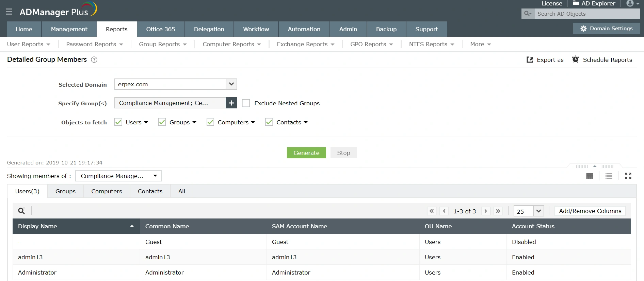The height and width of the screenshot is (281, 644).
Task: Expand Password Reports menu
Action: coord(94,44)
